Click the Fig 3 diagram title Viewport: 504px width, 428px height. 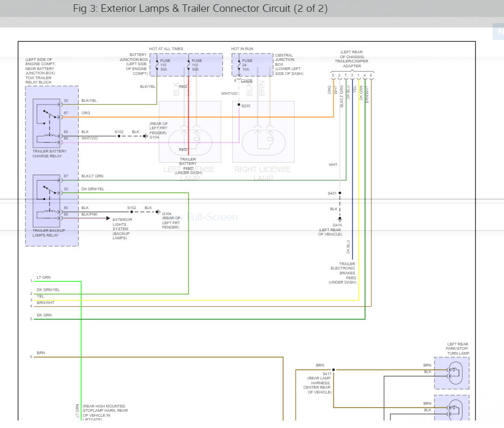pos(200,9)
